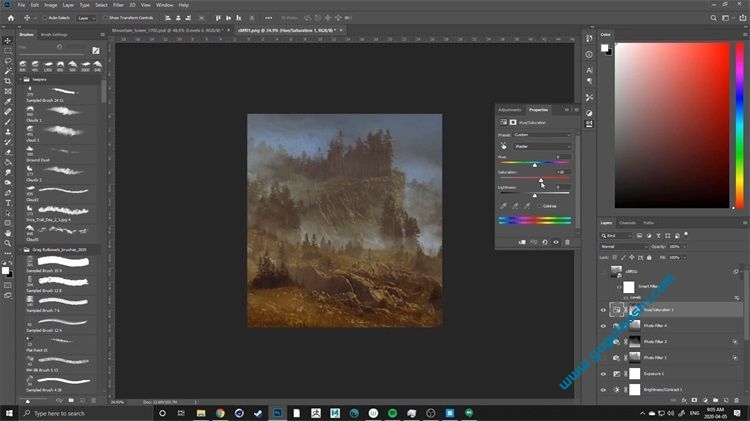This screenshot has width=750, height=421.
Task: Toggle Smart Filters visibility eye
Action: (x=619, y=287)
